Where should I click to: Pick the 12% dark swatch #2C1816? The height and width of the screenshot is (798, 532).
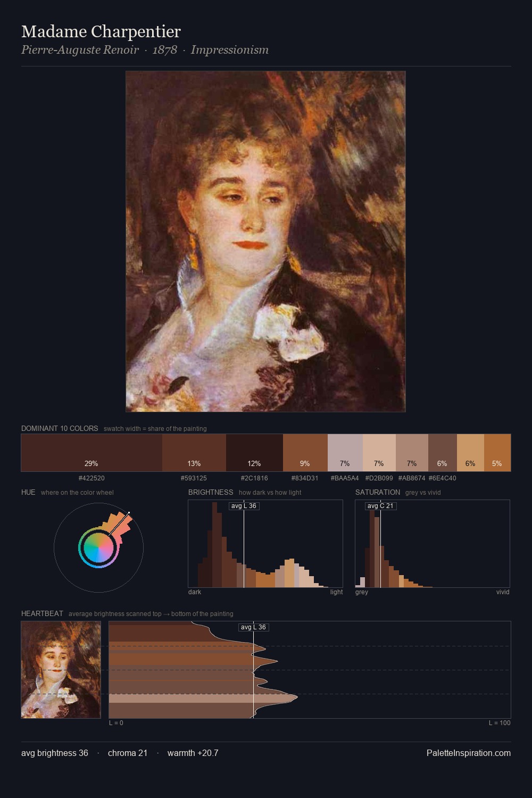click(254, 453)
